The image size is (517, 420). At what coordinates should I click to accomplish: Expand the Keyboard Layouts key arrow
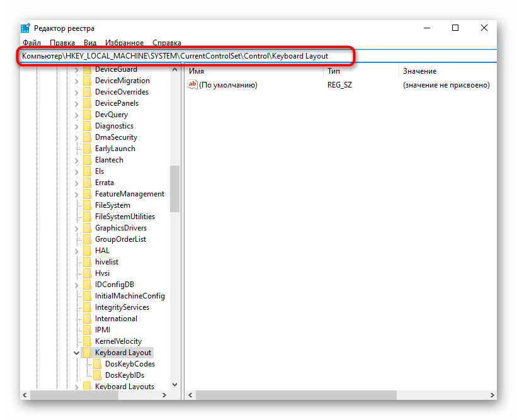[x=76, y=387]
